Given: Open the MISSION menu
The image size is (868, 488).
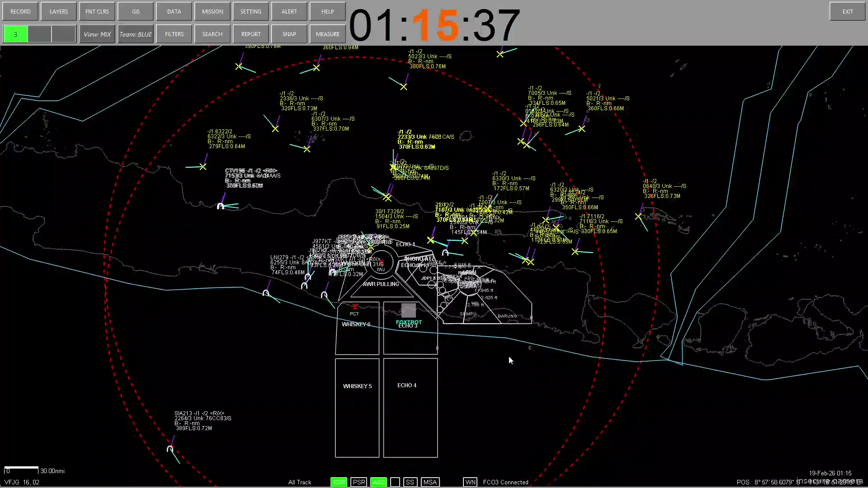Looking at the screenshot, I should click(x=212, y=12).
